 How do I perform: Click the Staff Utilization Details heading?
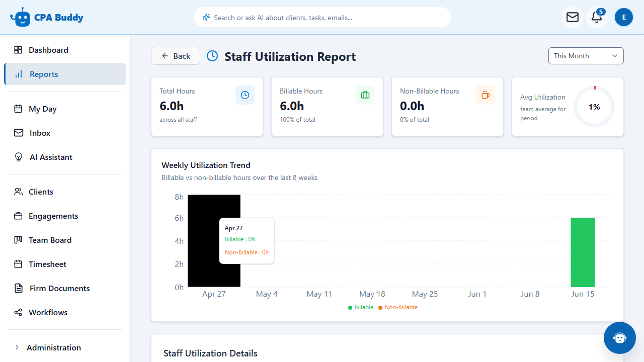coord(210,353)
